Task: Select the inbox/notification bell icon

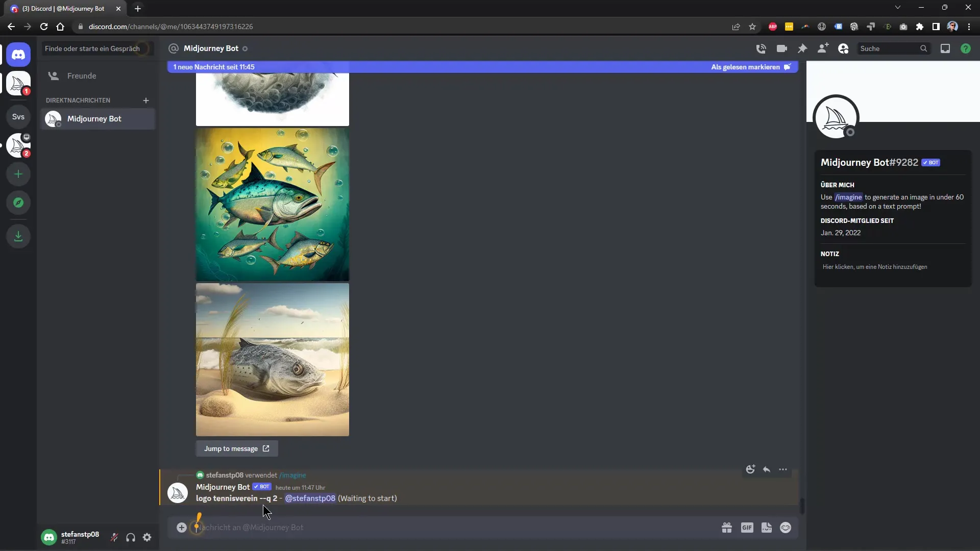Action: point(945,48)
